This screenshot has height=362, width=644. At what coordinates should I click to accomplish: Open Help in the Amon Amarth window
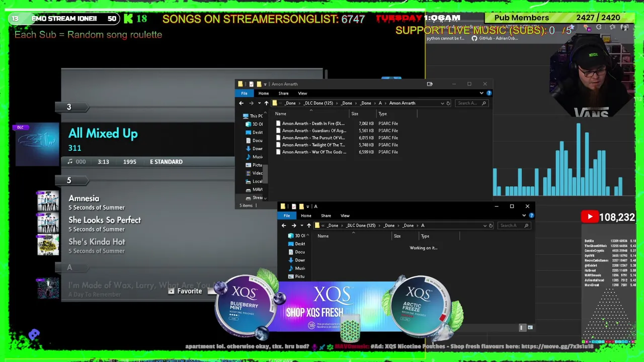[489, 93]
